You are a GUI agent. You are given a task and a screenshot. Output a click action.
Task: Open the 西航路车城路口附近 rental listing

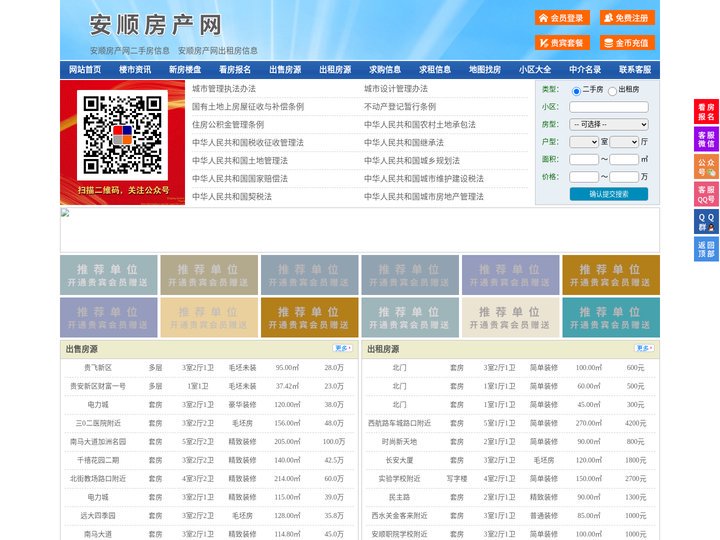point(399,423)
